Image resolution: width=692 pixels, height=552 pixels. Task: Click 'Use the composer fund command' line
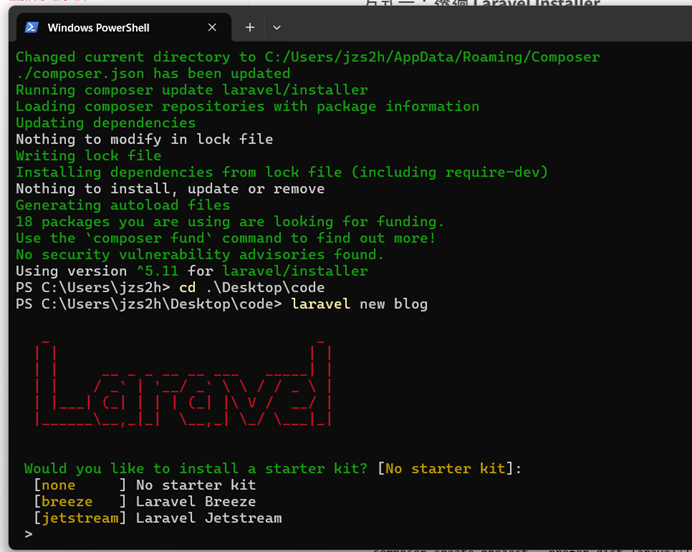tap(226, 238)
